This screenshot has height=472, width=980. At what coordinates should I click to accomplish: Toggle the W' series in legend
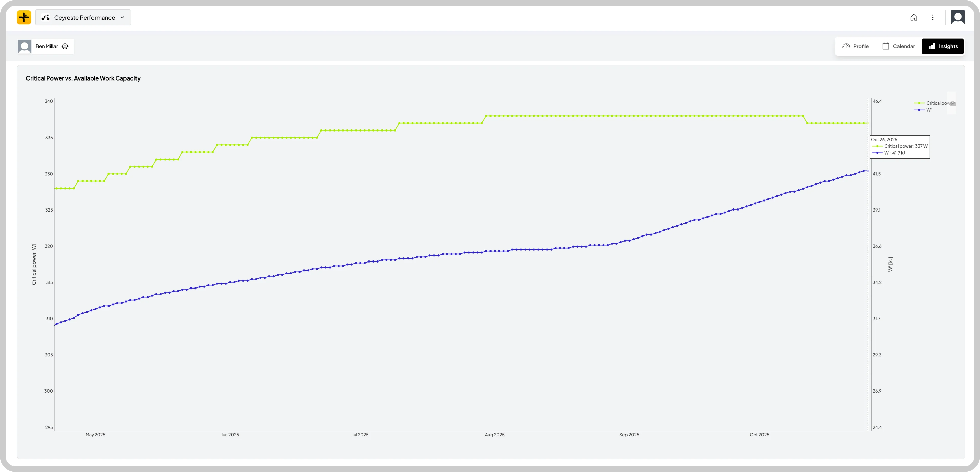coord(928,110)
